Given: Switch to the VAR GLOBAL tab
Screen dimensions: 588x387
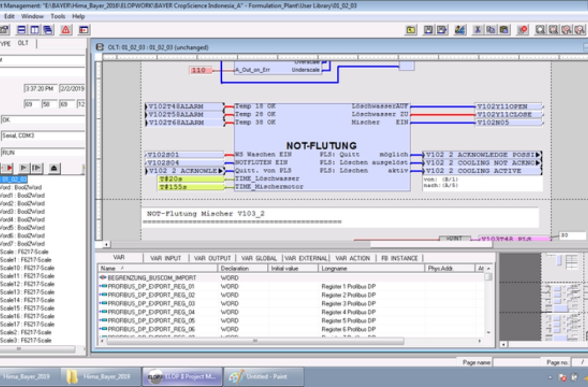Looking at the screenshot, I should tap(259, 258).
